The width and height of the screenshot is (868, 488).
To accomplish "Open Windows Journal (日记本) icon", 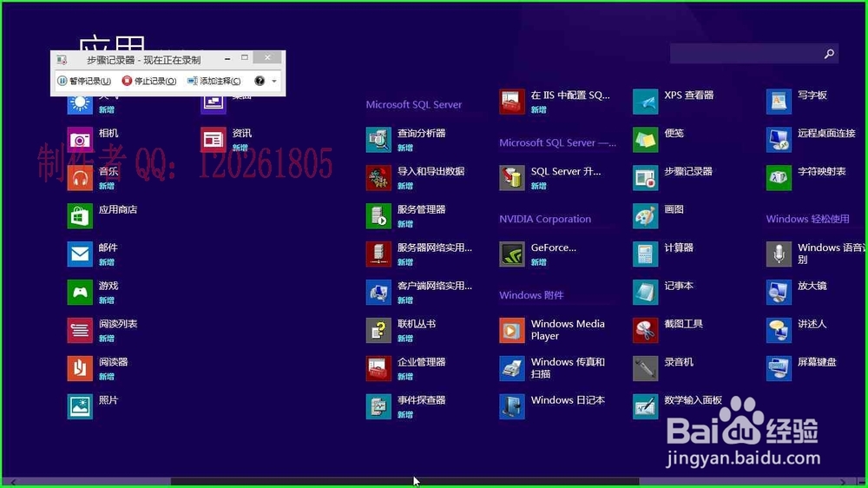I will [512, 407].
